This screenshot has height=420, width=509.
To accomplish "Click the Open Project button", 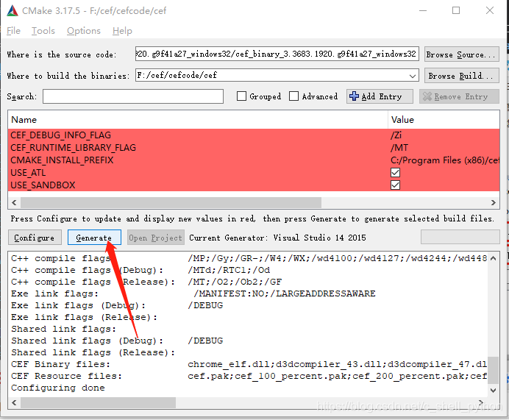I will click(x=156, y=238).
